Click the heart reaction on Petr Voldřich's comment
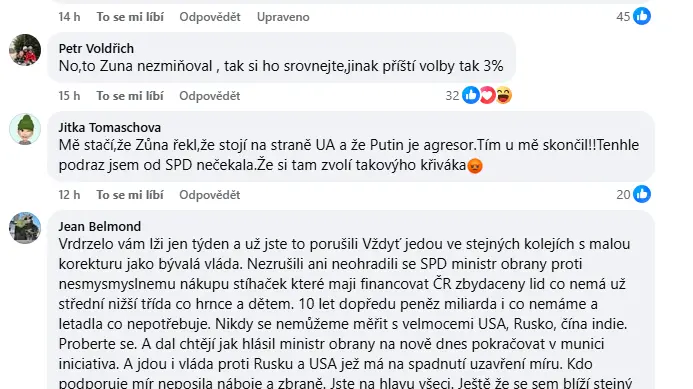Image resolution: width=693 pixels, height=389 pixels. coord(487,95)
